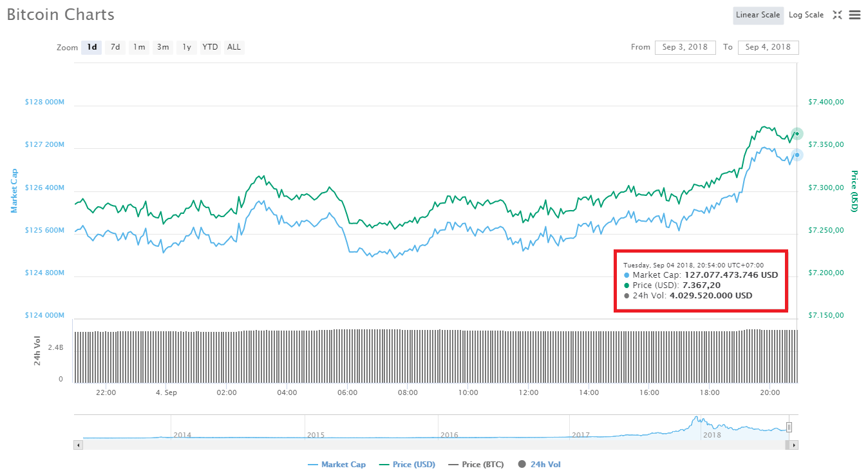868x473 pixels.
Task: Click 2016 in the navigator timeline
Action: 449,435
